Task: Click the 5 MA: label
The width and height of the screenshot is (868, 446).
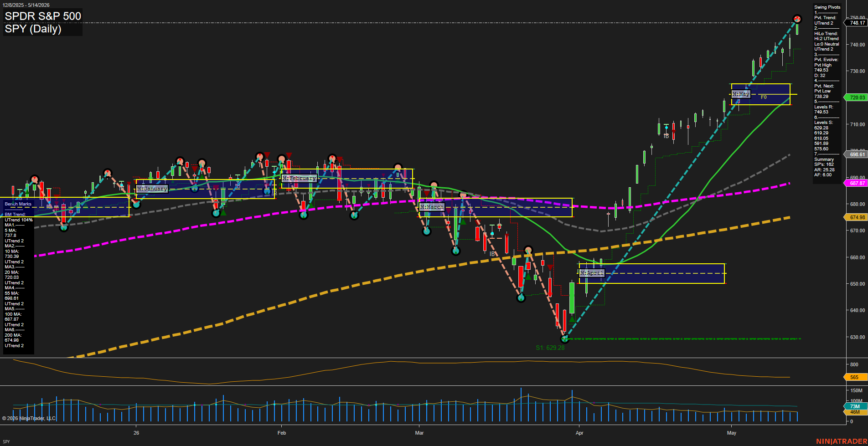Action: [x=11, y=231]
